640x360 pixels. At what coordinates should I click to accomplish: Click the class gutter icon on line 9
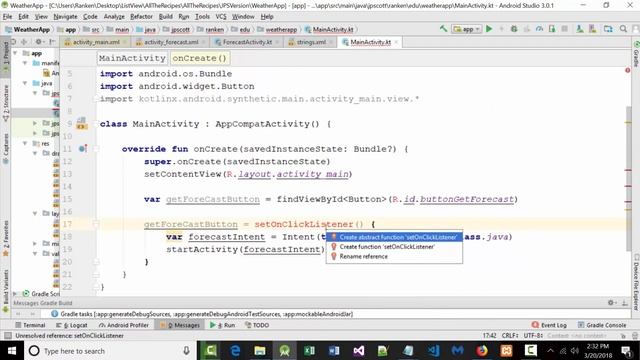coord(81,123)
